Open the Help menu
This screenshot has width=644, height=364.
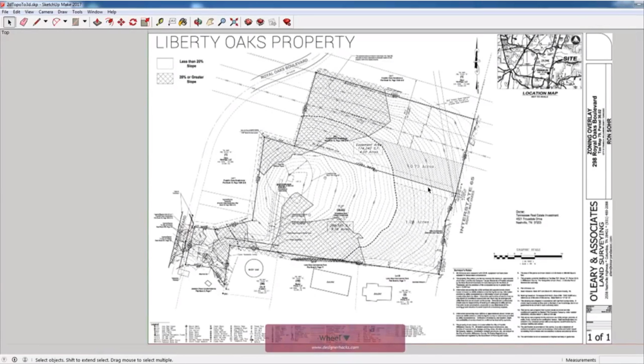click(112, 12)
